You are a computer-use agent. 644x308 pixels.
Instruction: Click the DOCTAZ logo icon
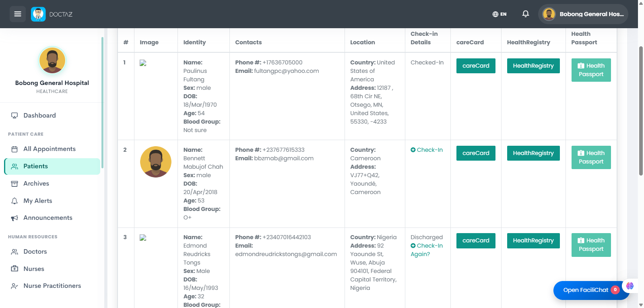pos(38,14)
